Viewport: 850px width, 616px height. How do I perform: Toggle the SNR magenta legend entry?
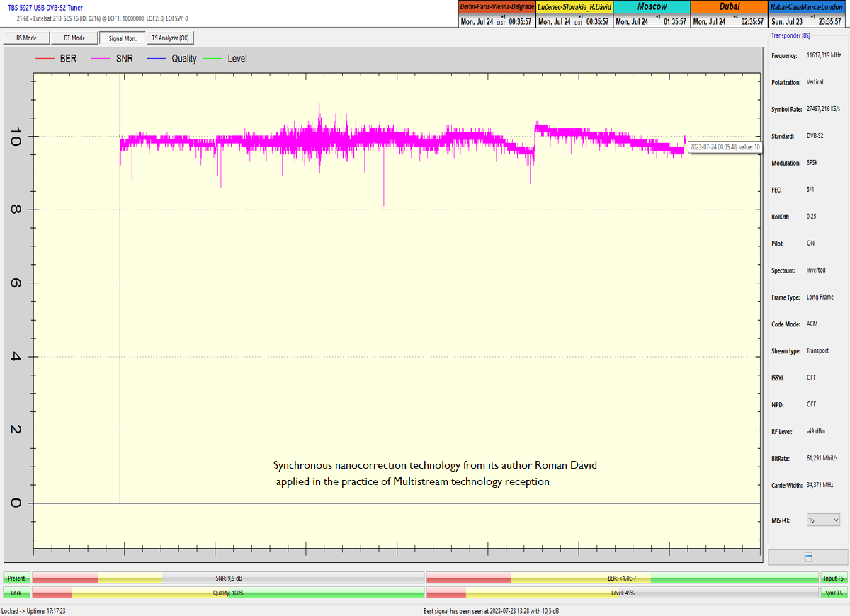110,59
